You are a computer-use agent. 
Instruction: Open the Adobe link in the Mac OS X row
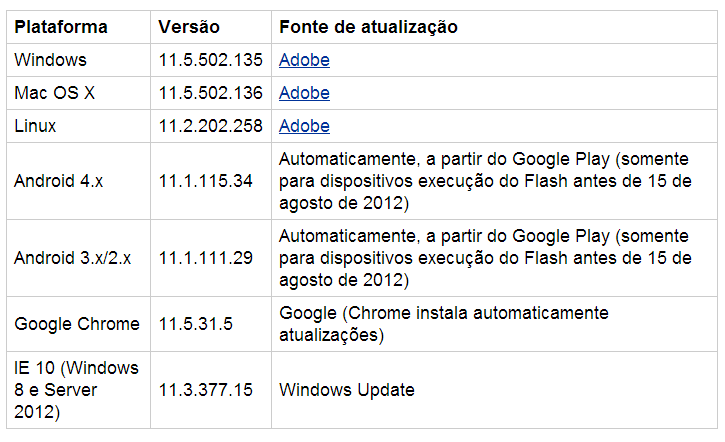click(304, 93)
